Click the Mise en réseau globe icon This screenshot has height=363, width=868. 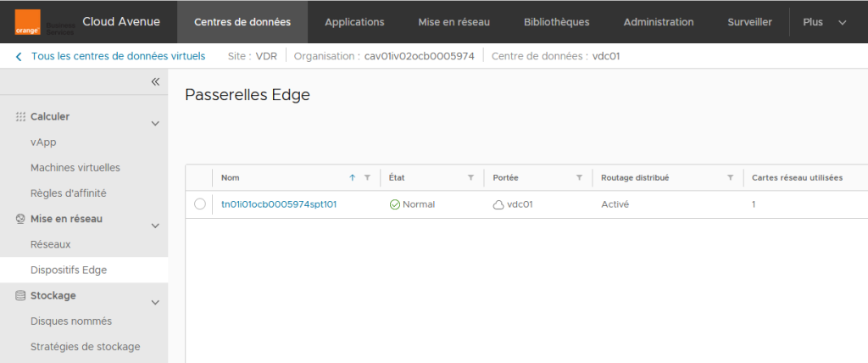pyautogui.click(x=20, y=219)
